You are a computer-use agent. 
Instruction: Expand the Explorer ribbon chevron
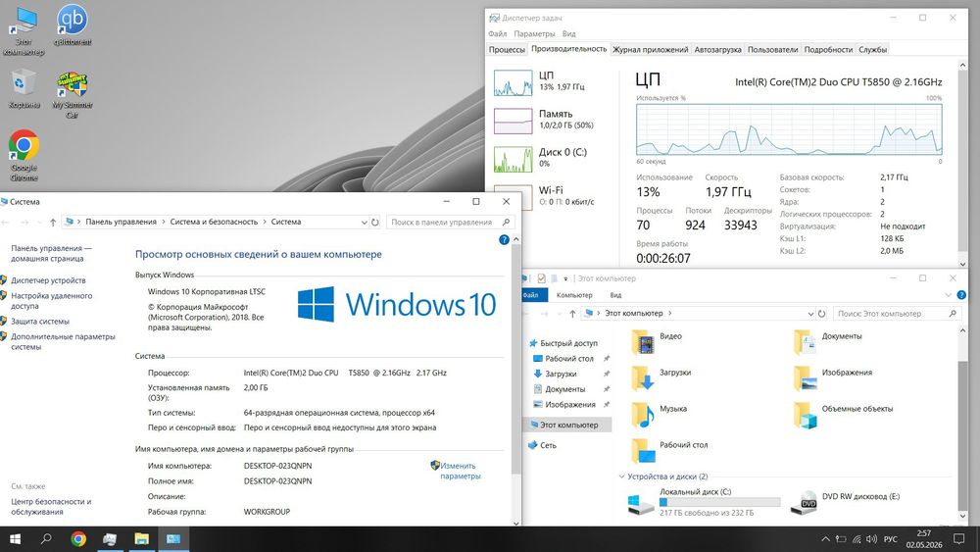(948, 295)
